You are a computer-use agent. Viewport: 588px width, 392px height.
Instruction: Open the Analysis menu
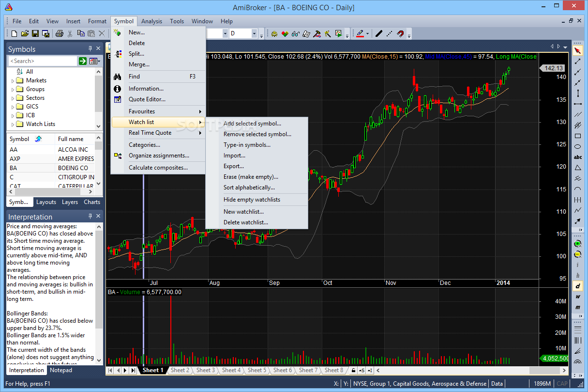click(152, 21)
